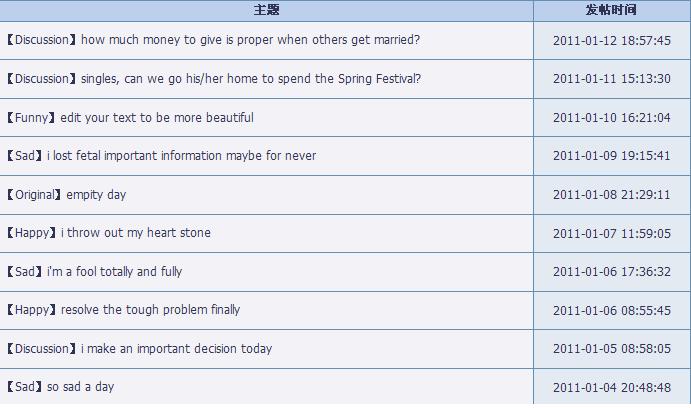Click timestamp 2011-01-11 15:13:30
This screenshot has height=408, width=691.
pos(611,79)
